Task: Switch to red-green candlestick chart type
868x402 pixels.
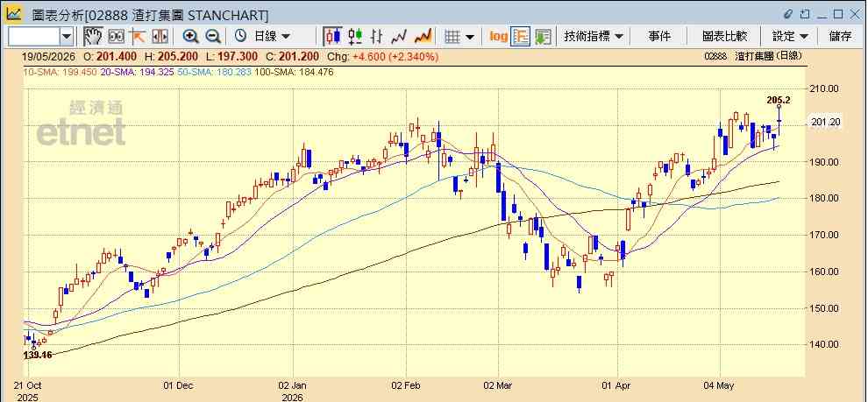Action: coord(355,37)
